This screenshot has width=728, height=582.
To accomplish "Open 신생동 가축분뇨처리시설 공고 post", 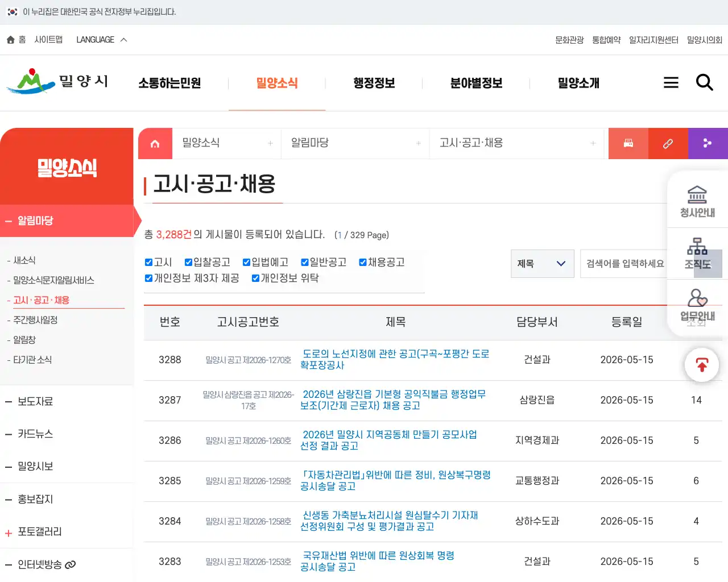I will point(389,521).
